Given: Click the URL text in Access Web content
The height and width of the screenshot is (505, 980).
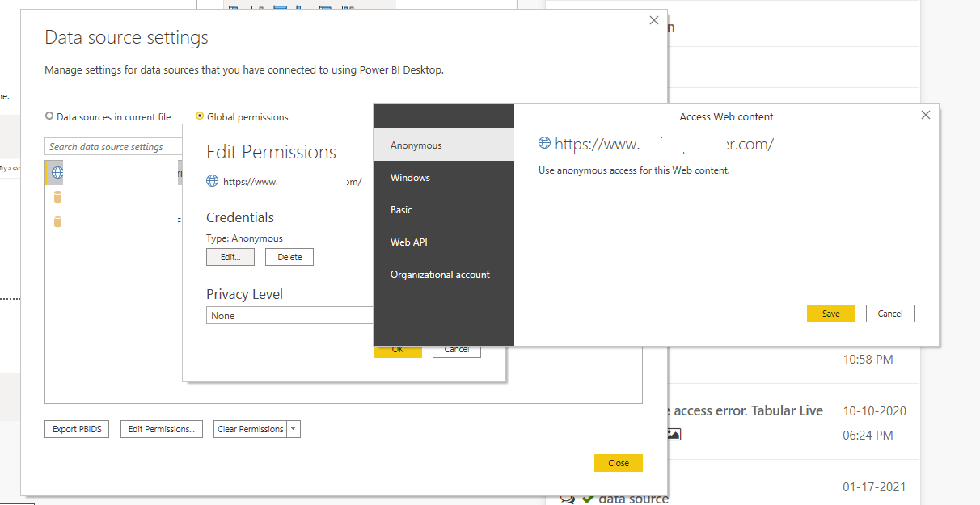Looking at the screenshot, I should (665, 145).
